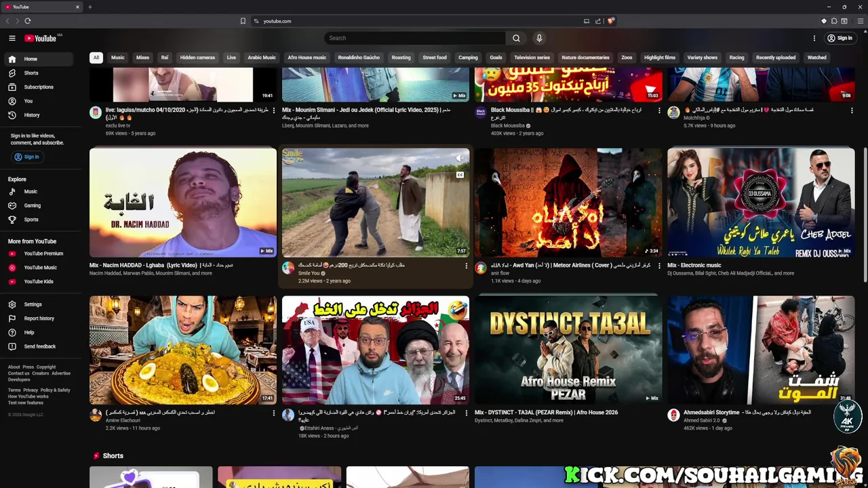
Task: Open Nacim Haddad Lghaba mix thumbnail
Action: coord(183,202)
